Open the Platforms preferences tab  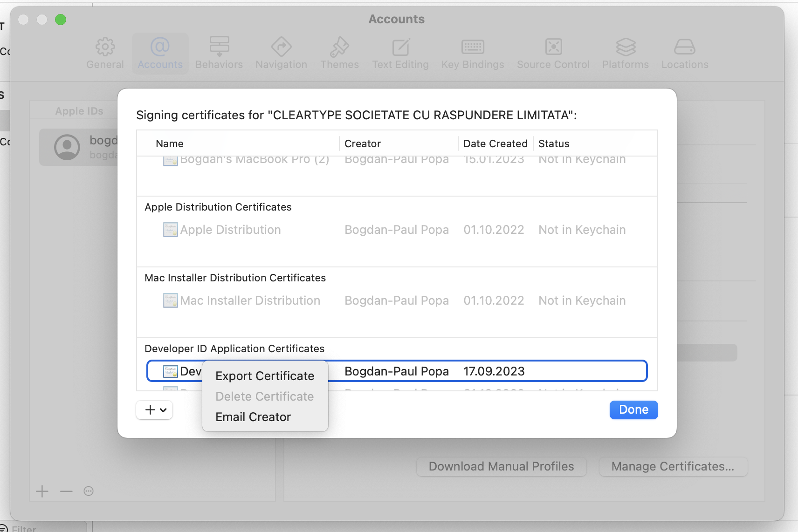[625, 54]
